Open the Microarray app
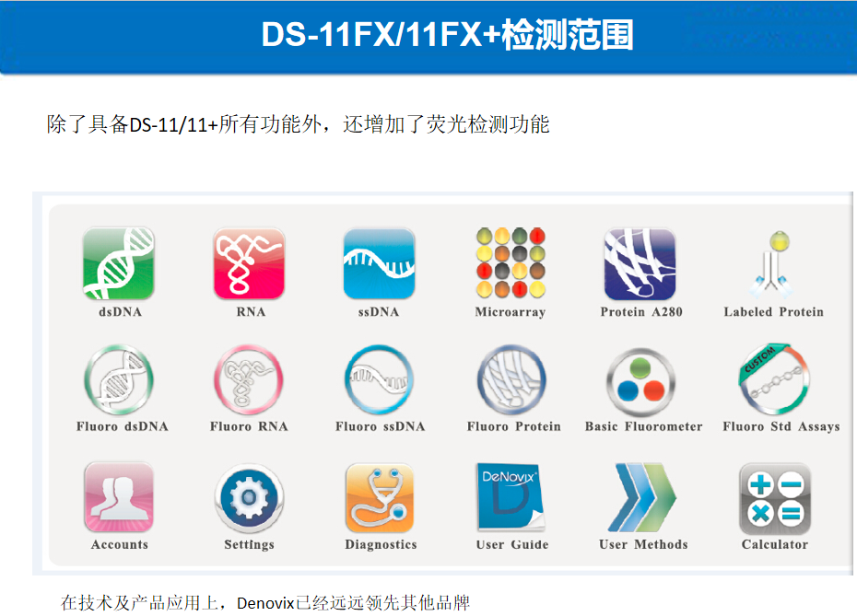This screenshot has width=857, height=616. (x=511, y=262)
